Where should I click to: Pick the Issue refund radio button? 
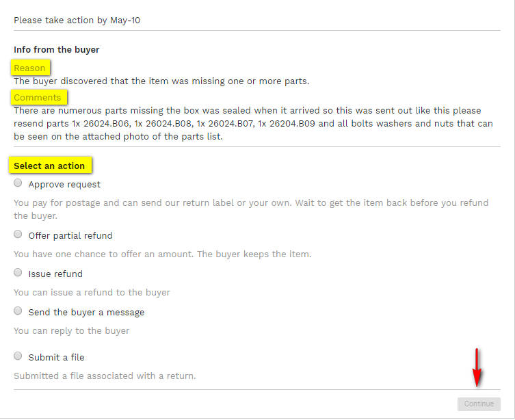coord(18,273)
